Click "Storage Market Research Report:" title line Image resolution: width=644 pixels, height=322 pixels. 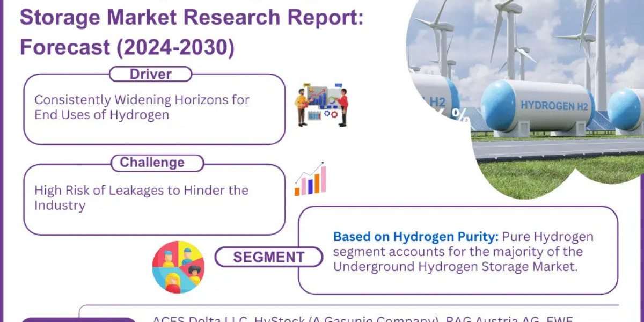192,17
